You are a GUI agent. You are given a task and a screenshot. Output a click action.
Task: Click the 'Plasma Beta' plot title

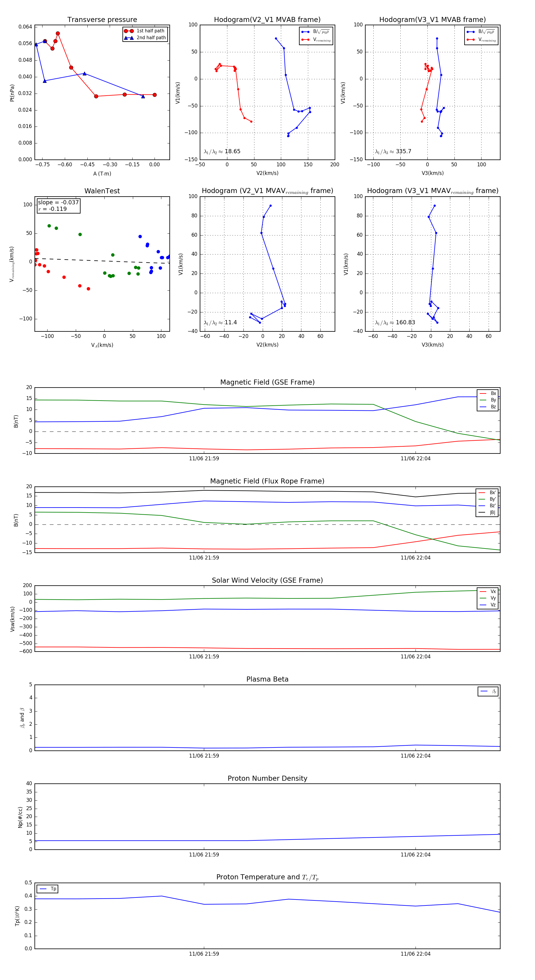(x=267, y=679)
